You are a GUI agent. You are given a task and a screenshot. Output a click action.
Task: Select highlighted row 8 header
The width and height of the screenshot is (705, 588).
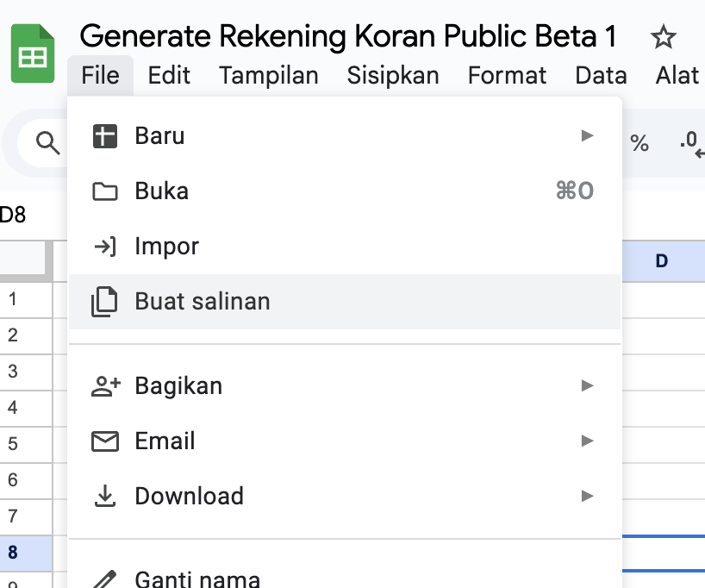[x=26, y=553]
